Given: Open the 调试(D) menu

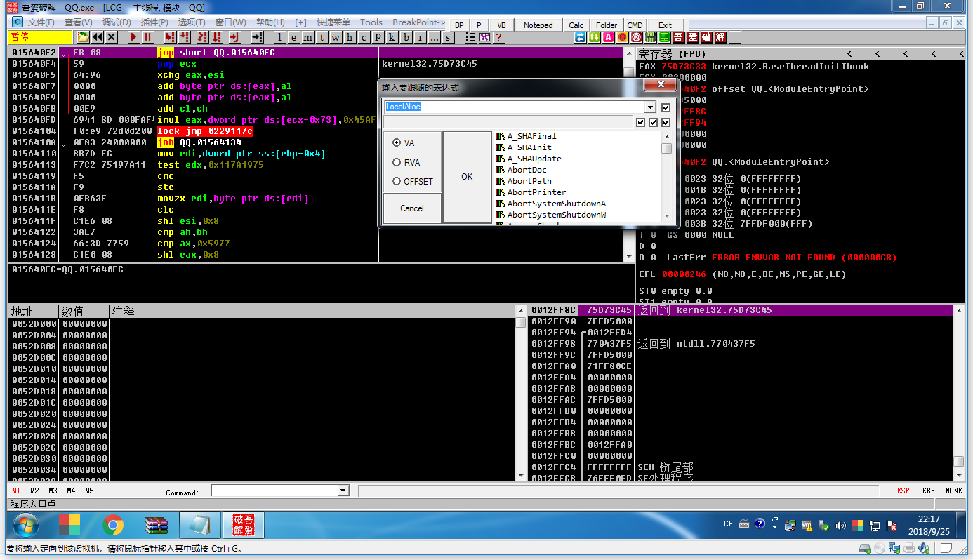Looking at the screenshot, I should pyautogui.click(x=116, y=22).
